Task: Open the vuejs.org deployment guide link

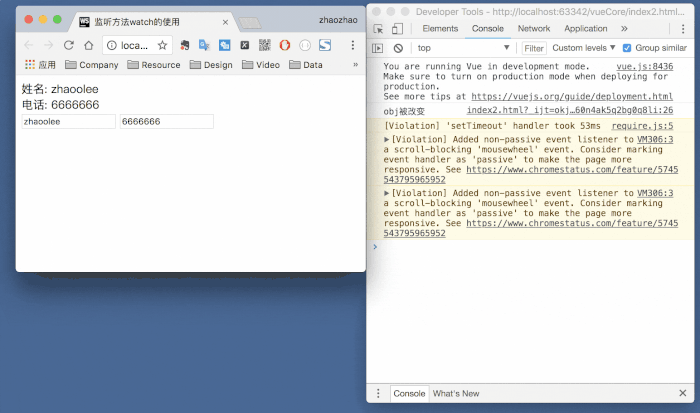Action: click(572, 96)
